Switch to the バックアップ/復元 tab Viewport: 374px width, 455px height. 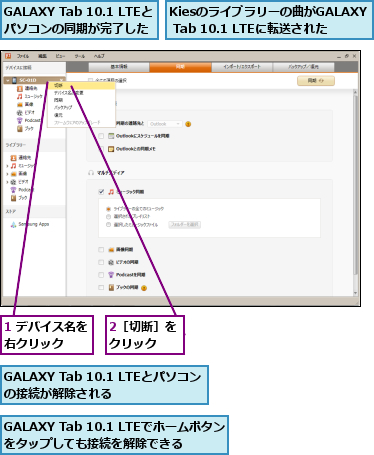[303, 67]
